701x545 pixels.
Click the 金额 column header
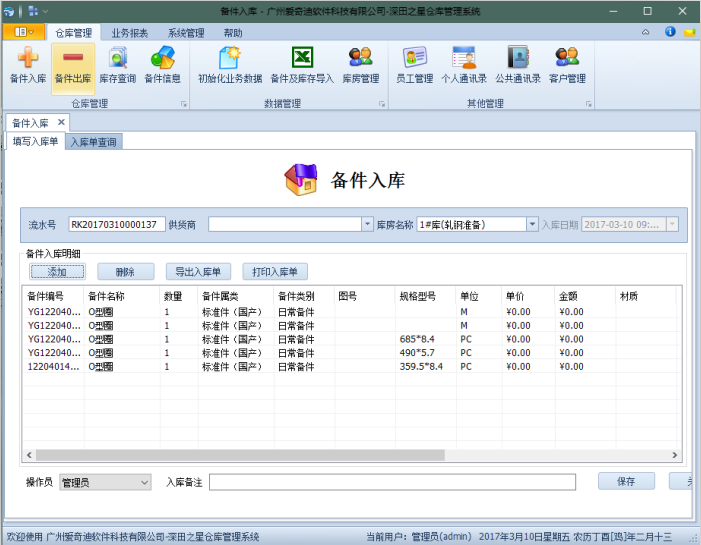pos(585,296)
